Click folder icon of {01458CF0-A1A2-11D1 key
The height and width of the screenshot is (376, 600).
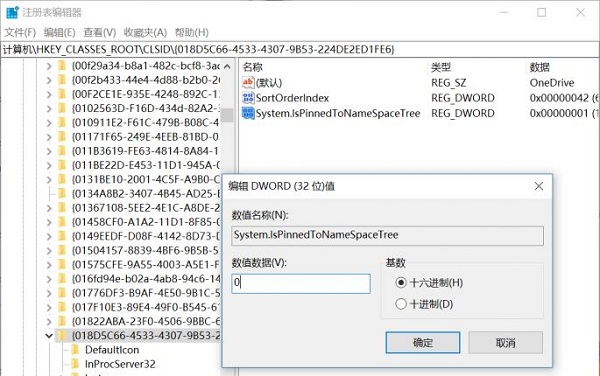(62, 222)
